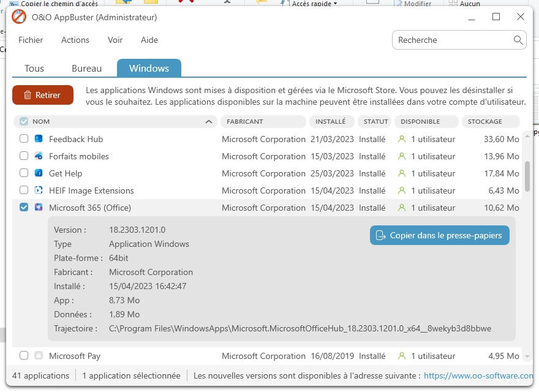The height and width of the screenshot is (392, 539).
Task: Click the Get Help app icon
Action: coord(39,173)
